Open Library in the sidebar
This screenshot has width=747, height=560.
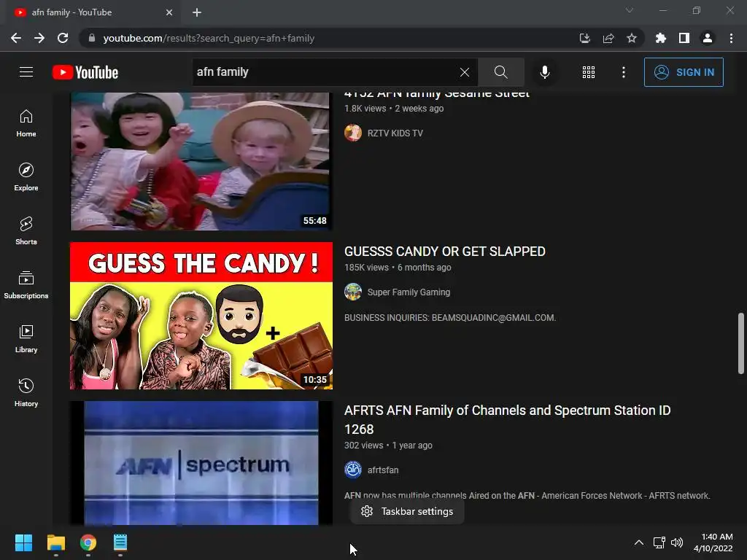pyautogui.click(x=26, y=338)
